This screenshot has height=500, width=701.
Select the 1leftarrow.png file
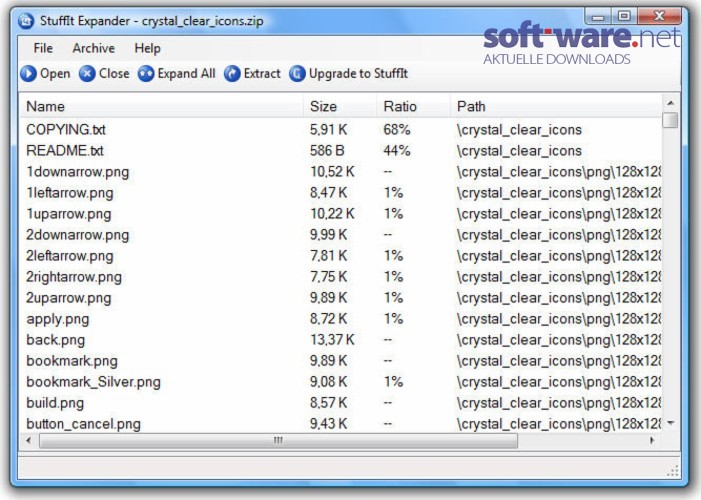[70, 193]
